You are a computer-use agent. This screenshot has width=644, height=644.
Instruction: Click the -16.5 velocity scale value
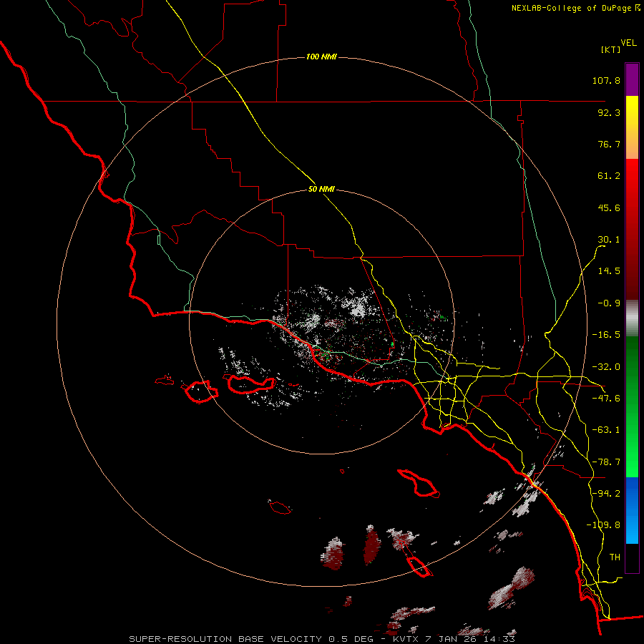tap(606, 335)
